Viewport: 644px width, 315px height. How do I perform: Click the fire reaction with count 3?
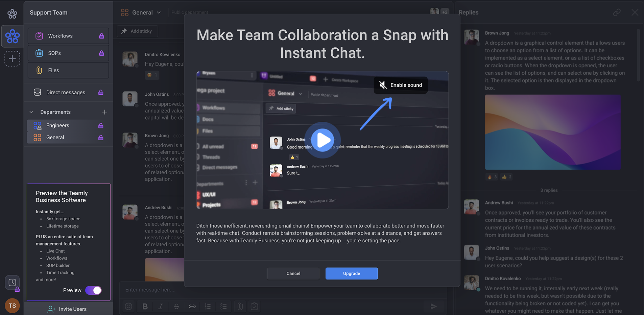(492, 177)
